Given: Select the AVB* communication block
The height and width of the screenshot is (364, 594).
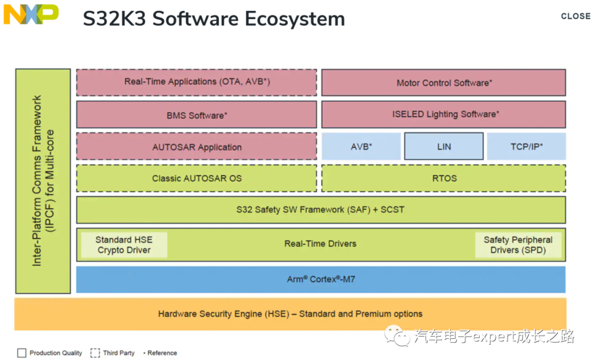Looking at the screenshot, I should (361, 146).
